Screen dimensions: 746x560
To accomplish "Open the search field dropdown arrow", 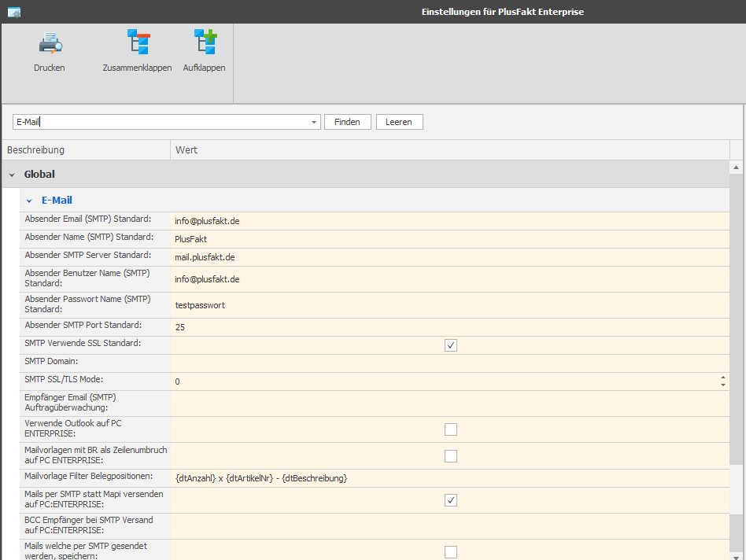I will pos(313,122).
